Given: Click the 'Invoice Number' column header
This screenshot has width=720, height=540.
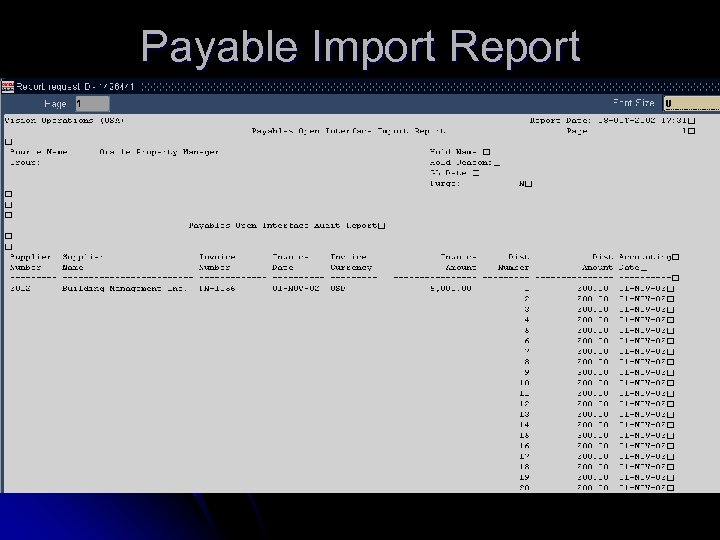Looking at the screenshot, I should [x=217, y=262].
